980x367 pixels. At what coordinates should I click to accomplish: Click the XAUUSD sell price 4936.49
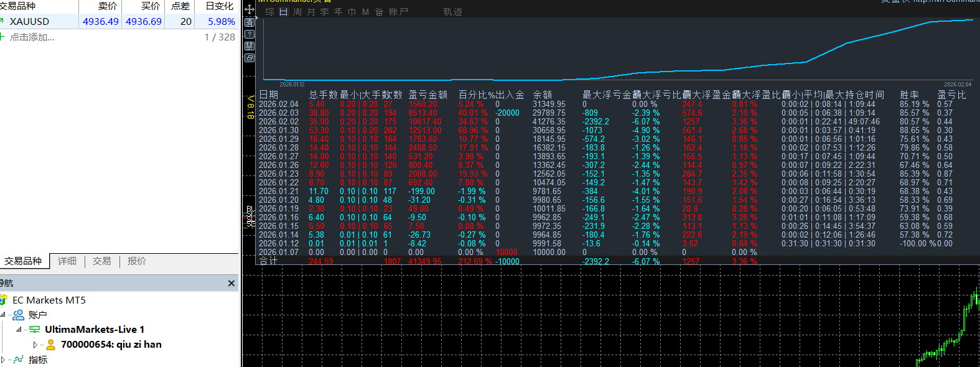tap(101, 21)
